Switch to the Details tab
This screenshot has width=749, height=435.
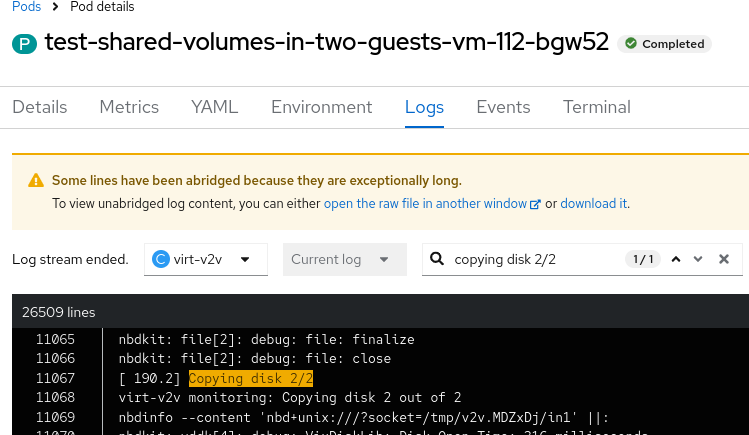(x=40, y=107)
